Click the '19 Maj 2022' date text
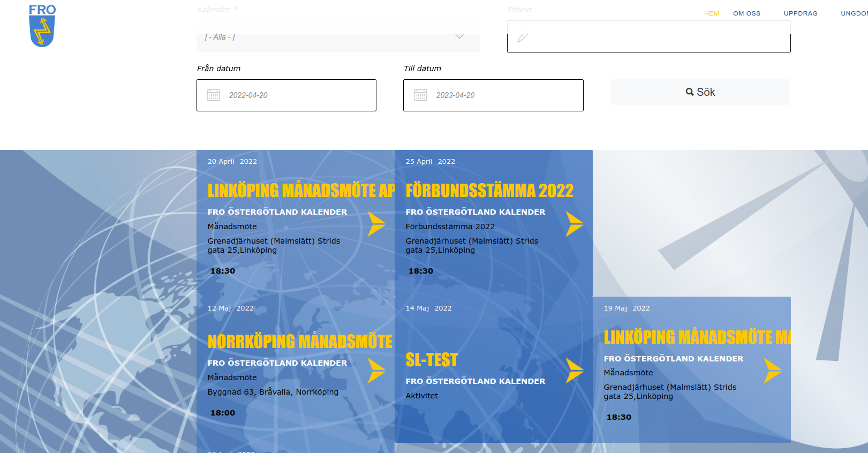This screenshot has height=453, width=868. point(627,308)
